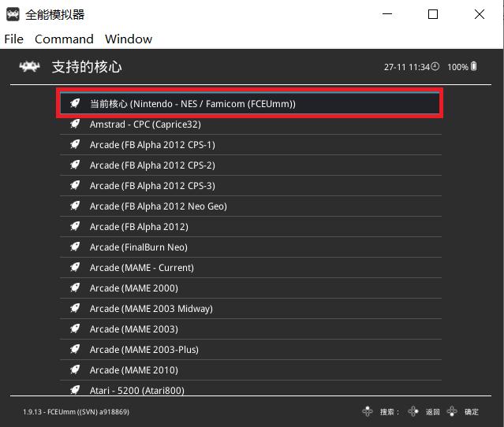Pick Arcade (FB Alpha 2012 CPS-3) core

[x=251, y=186]
